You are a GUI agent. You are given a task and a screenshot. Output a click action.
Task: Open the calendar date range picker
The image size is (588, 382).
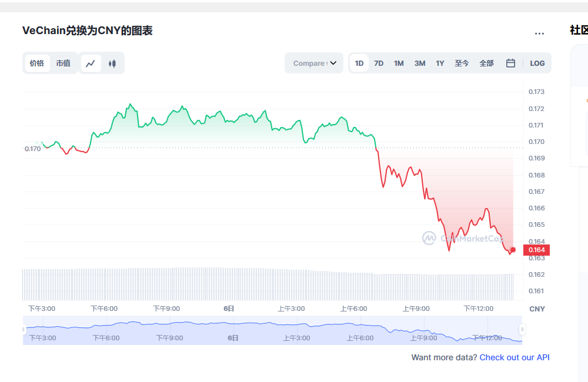point(510,63)
